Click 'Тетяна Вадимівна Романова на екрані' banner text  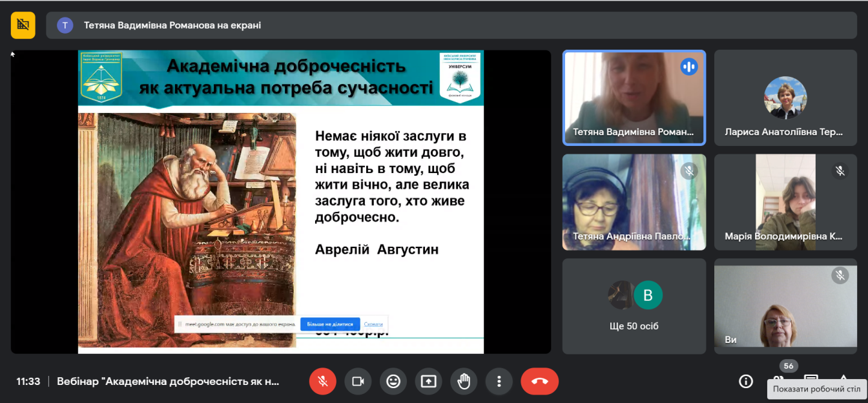172,25
